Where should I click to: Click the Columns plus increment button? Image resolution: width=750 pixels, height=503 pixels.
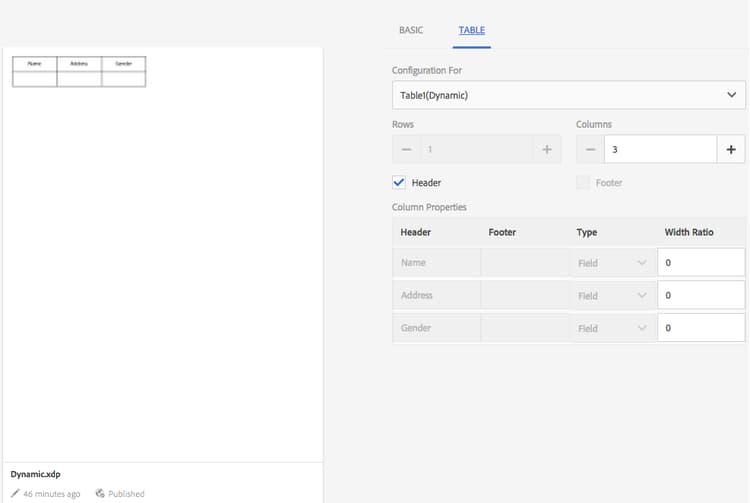pyautogui.click(x=731, y=149)
